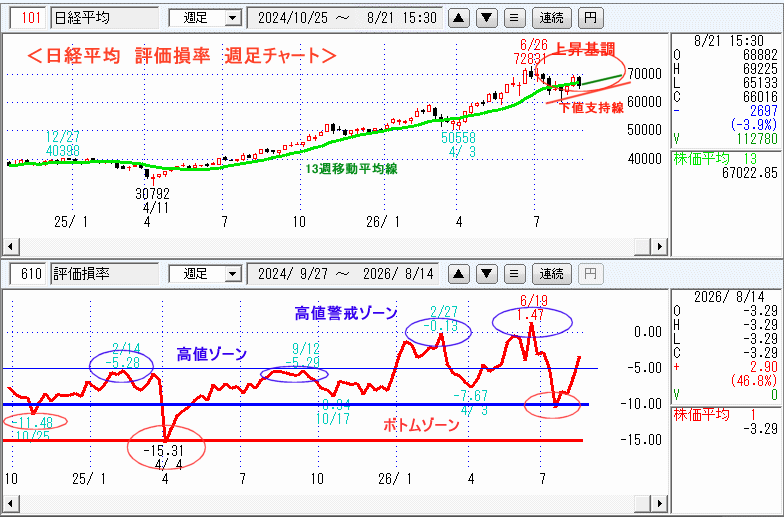Click the 高値ゾーン label
Image resolution: width=784 pixels, height=517 pixels.
(212, 354)
